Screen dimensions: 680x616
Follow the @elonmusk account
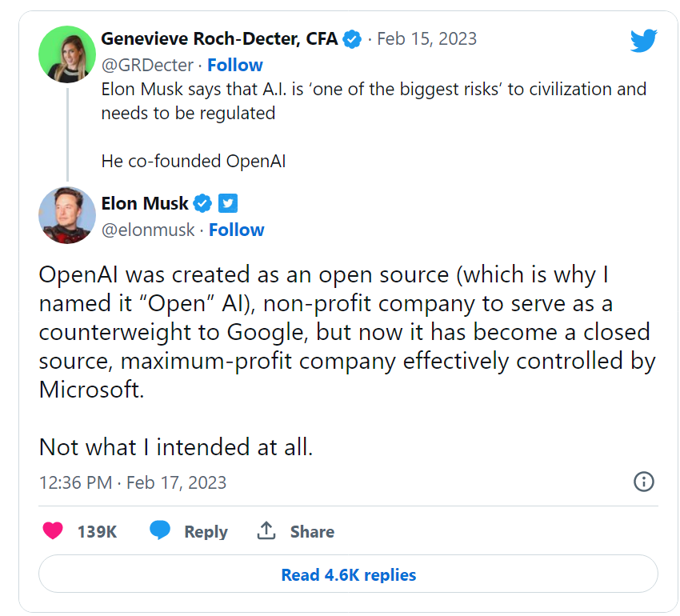point(237,230)
